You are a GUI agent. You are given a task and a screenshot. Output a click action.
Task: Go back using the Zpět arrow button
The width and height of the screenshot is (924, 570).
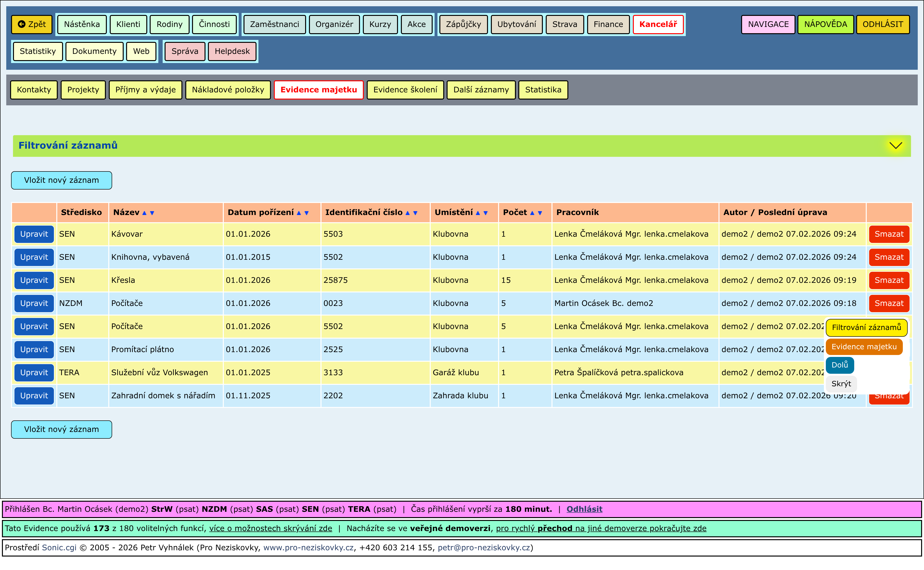click(32, 25)
